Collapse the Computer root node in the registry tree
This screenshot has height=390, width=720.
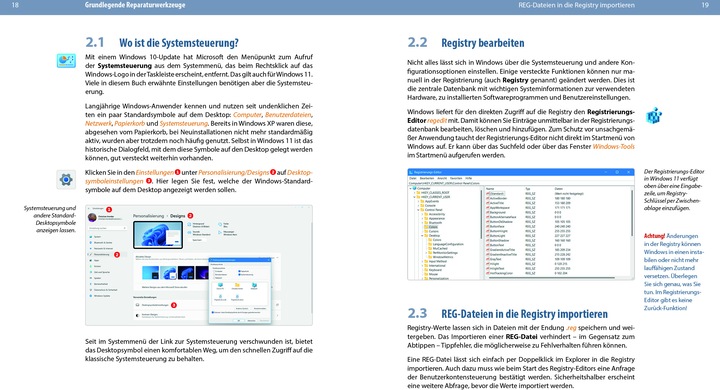click(x=411, y=188)
